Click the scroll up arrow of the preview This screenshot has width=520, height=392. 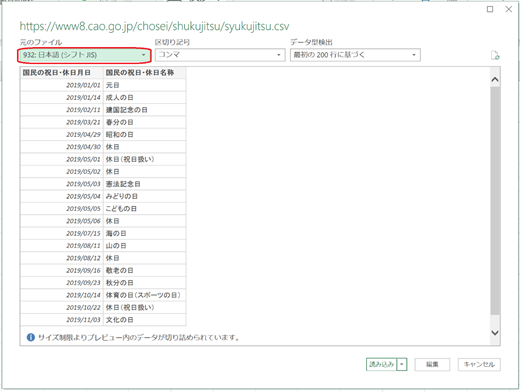(495, 79)
